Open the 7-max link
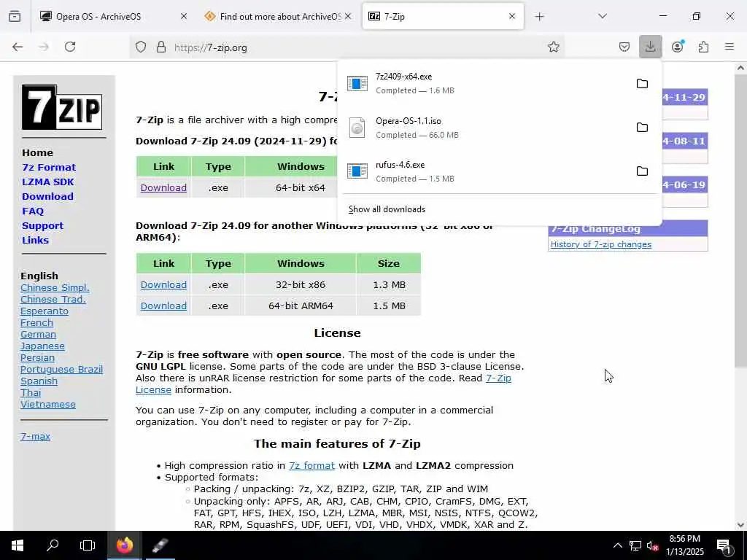Viewport: 747px width, 560px height. pyautogui.click(x=35, y=436)
